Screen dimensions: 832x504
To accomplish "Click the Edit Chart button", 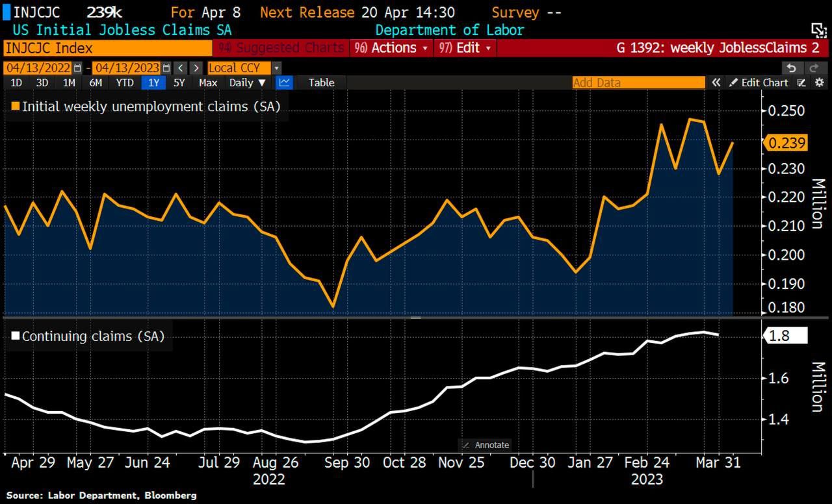I will tap(759, 82).
